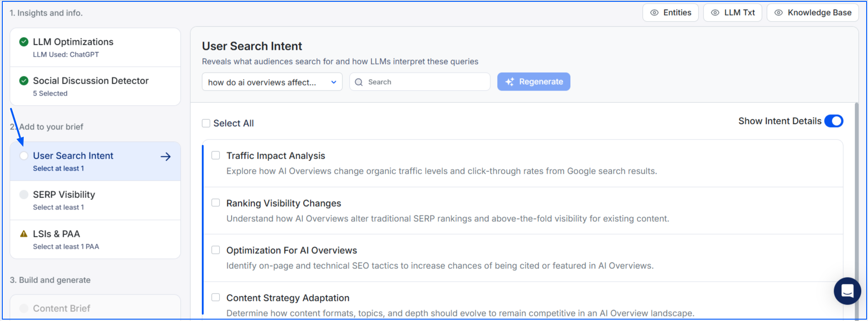Check the Traffic Impact Analysis checkbox
This screenshot has height=321, width=868.
216,155
